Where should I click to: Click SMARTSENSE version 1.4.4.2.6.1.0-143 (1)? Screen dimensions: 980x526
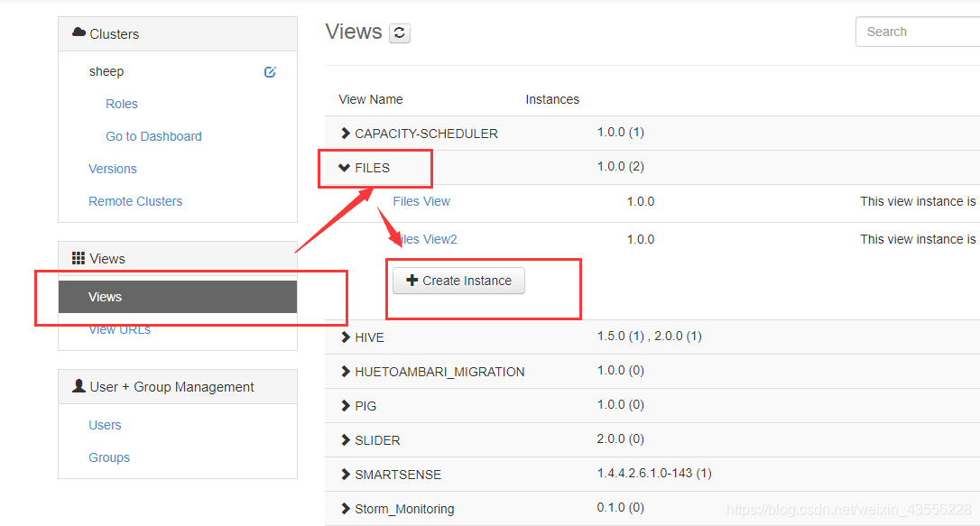pyautogui.click(x=654, y=473)
